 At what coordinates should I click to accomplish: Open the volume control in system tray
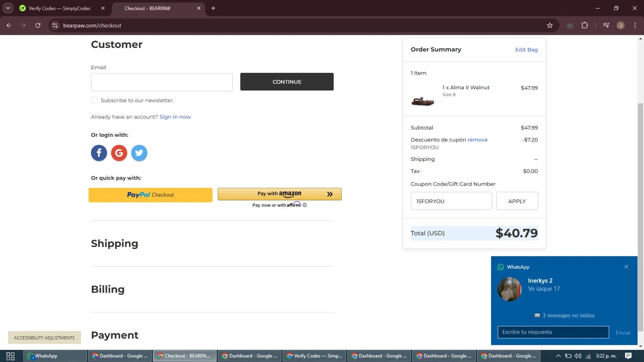coord(578,356)
